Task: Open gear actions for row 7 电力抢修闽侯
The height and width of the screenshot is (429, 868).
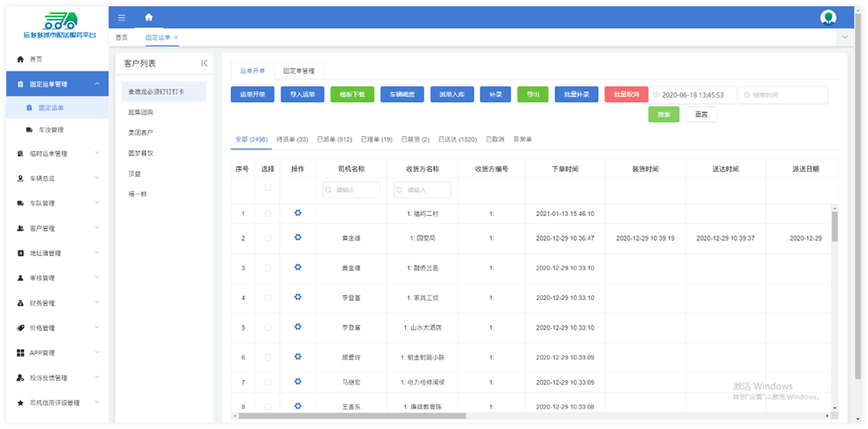Action: click(298, 382)
